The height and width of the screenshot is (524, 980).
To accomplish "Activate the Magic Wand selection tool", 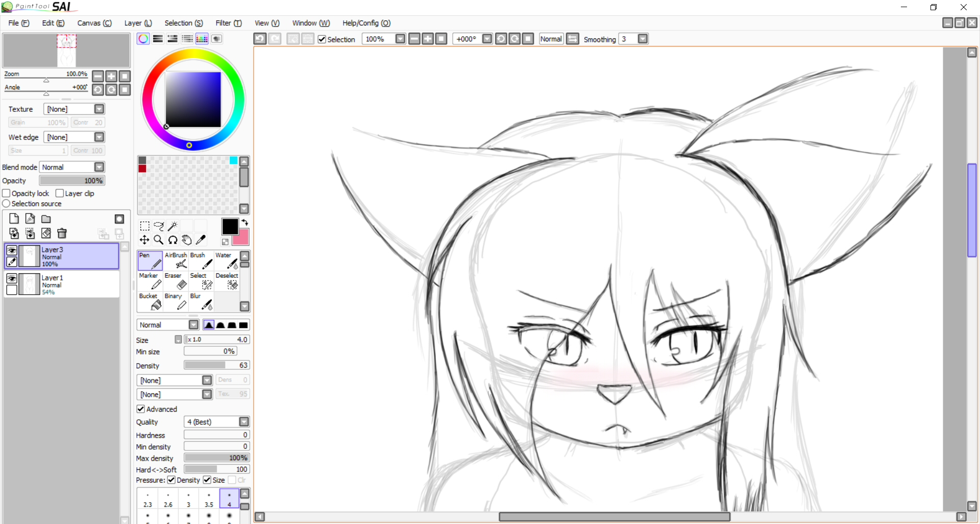I will coord(173,226).
